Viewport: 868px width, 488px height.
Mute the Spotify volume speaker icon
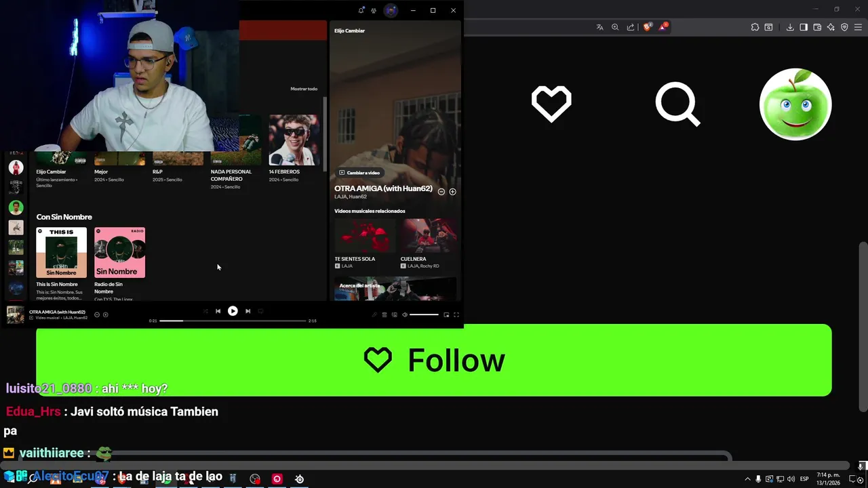(x=405, y=314)
